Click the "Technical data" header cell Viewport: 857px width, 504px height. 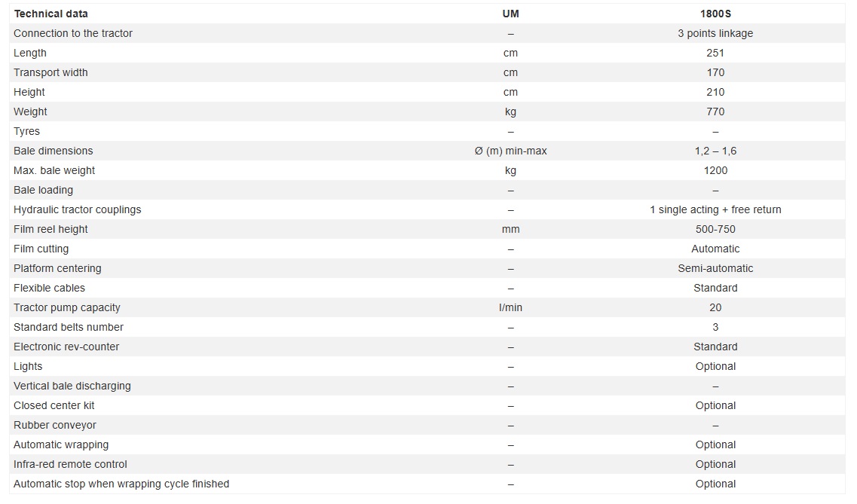click(x=51, y=14)
